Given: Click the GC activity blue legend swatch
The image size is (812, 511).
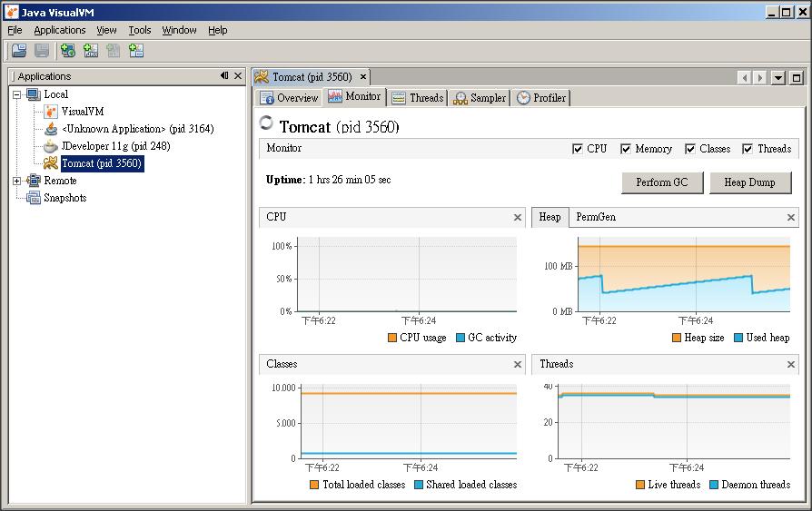Looking at the screenshot, I should point(460,338).
